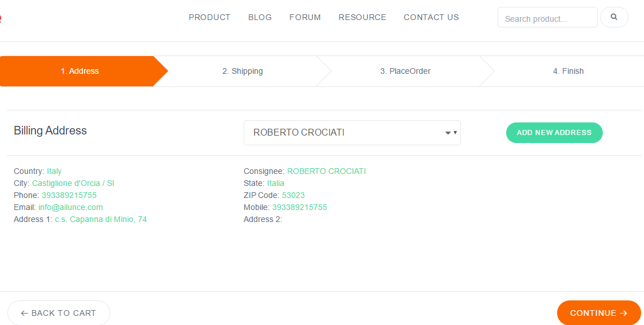The image size is (644, 325).
Task: Open the billing address dropdown arrow
Action: pos(451,133)
